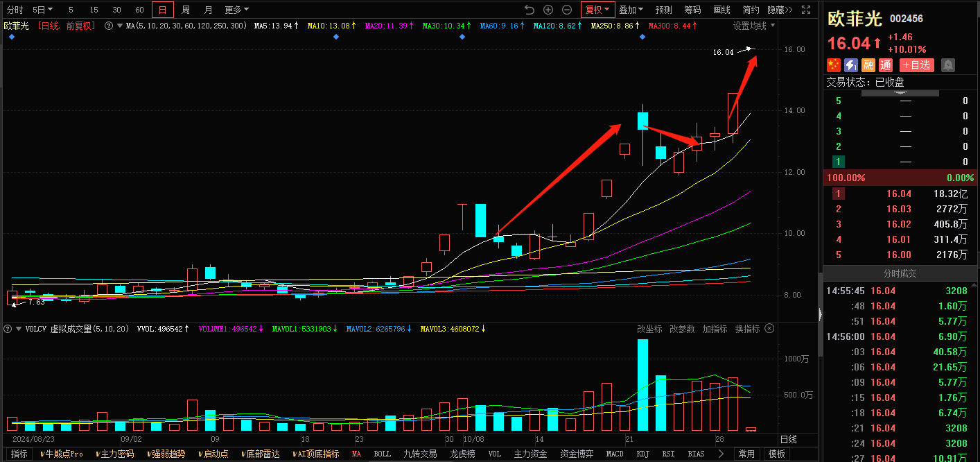980x462 pixels.
Task: Open the 5日 multi-day dropdown
Action: (x=43, y=10)
